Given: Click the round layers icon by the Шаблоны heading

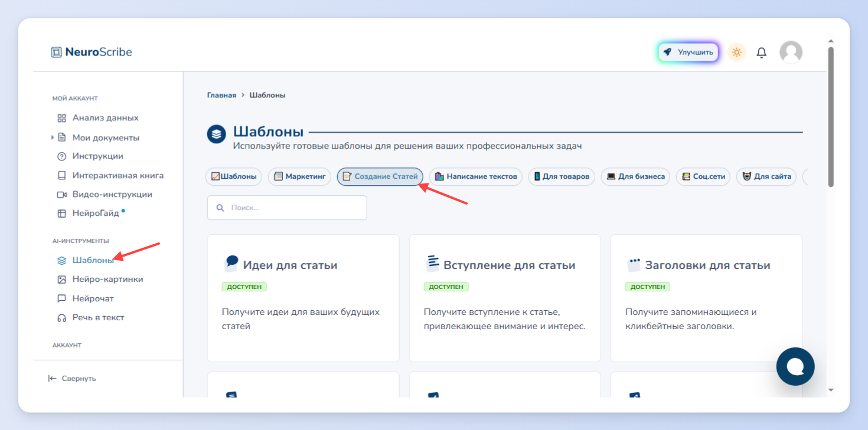Looking at the screenshot, I should click(x=217, y=133).
